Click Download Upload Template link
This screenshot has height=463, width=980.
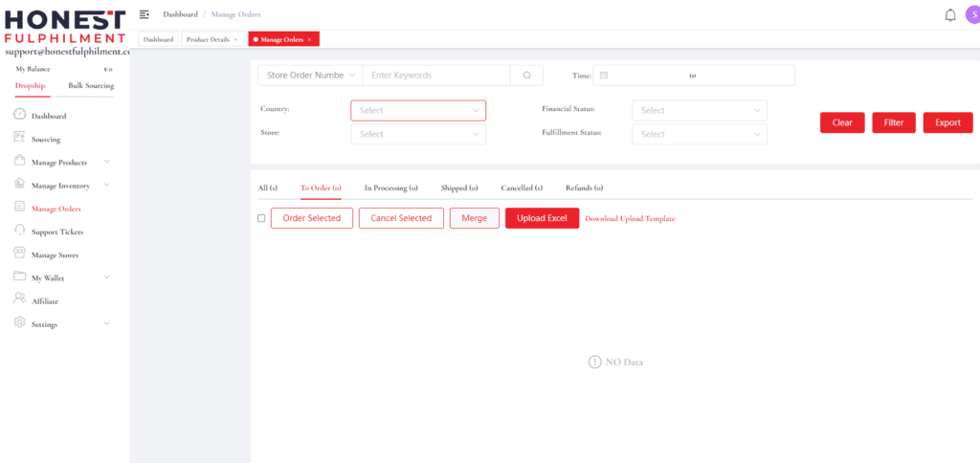[629, 219]
